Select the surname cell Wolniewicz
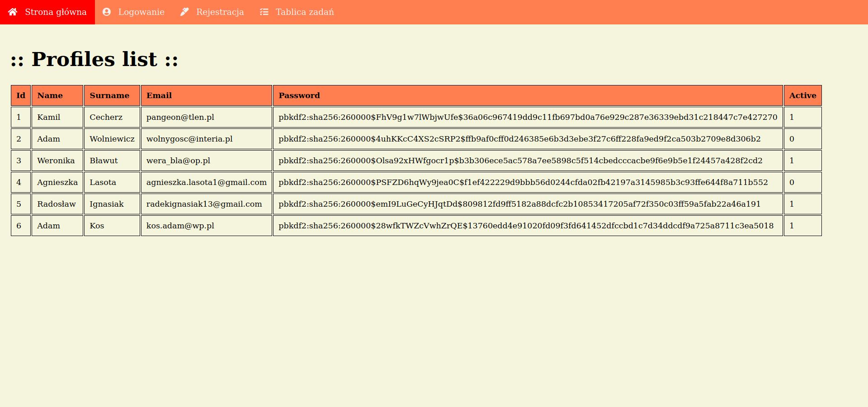The height and width of the screenshot is (407, 868). pos(112,139)
